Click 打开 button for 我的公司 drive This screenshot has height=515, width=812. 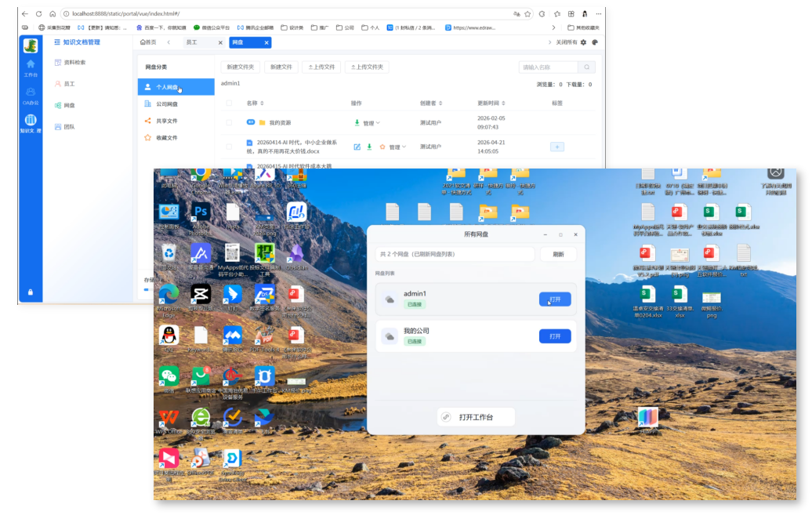tap(555, 336)
